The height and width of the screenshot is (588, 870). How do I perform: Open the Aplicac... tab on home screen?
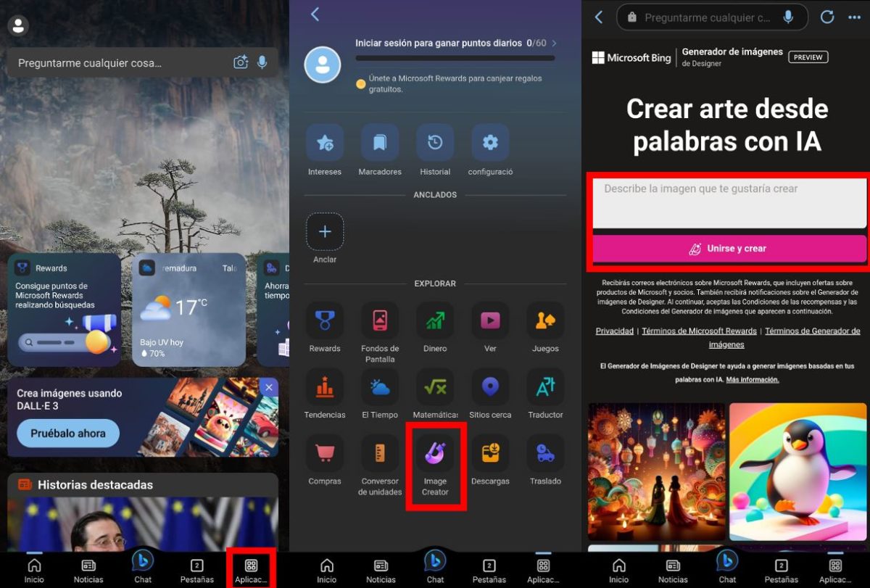coord(251,571)
